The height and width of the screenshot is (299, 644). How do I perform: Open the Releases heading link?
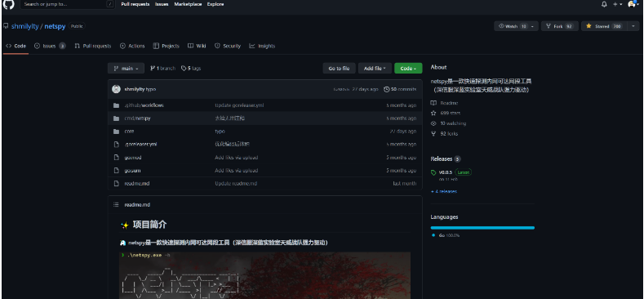446,158
